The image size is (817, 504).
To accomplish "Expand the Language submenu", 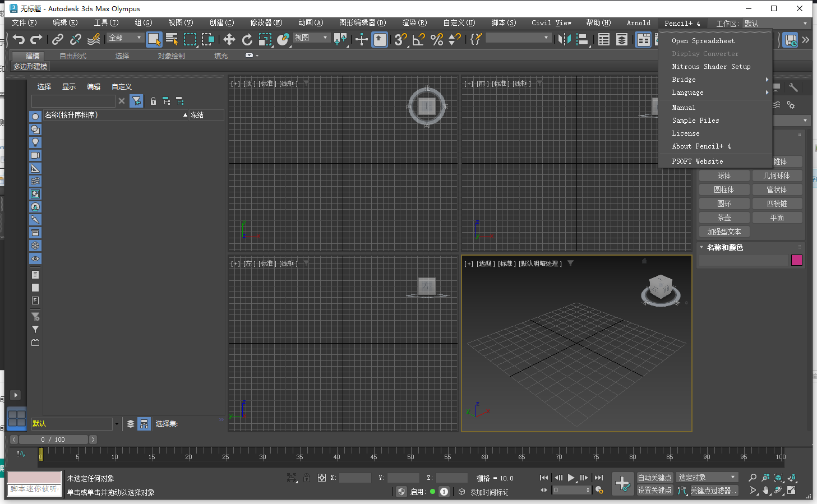I will pyautogui.click(x=716, y=93).
